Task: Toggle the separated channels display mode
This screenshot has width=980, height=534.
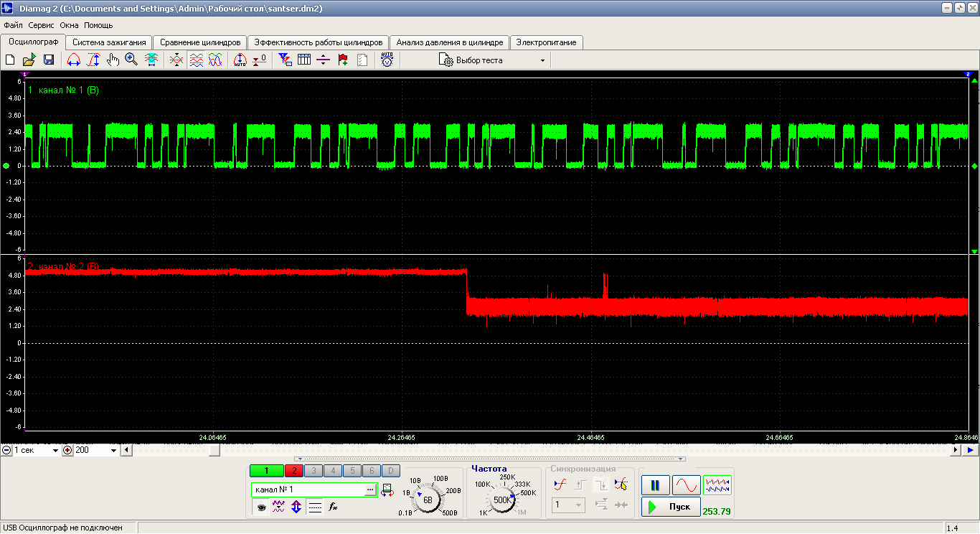Action: tap(196, 60)
